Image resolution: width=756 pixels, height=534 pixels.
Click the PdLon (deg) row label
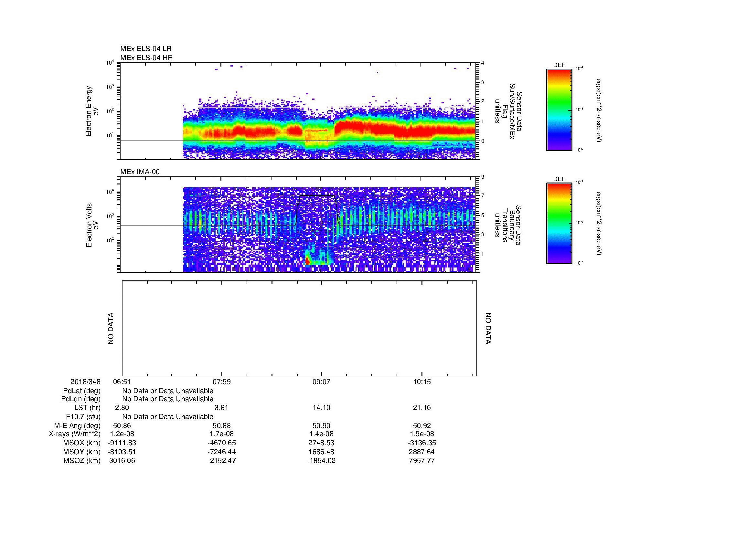(x=81, y=399)
